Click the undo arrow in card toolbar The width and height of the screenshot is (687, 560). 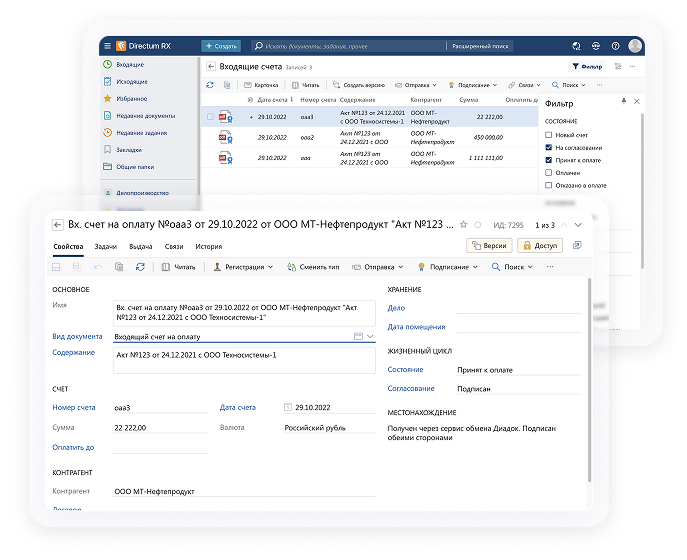[98, 267]
